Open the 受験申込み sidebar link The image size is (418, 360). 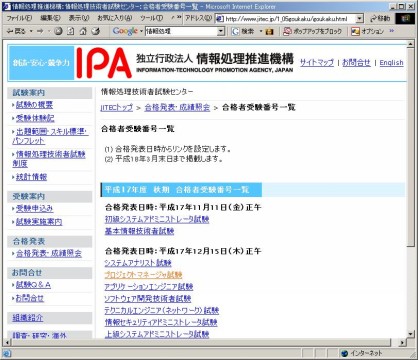(x=35, y=208)
